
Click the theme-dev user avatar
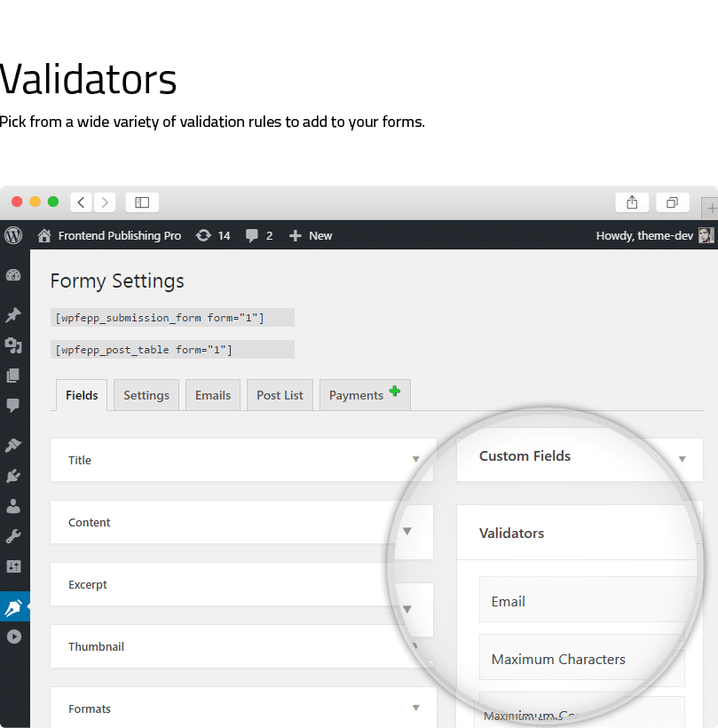tap(706, 235)
